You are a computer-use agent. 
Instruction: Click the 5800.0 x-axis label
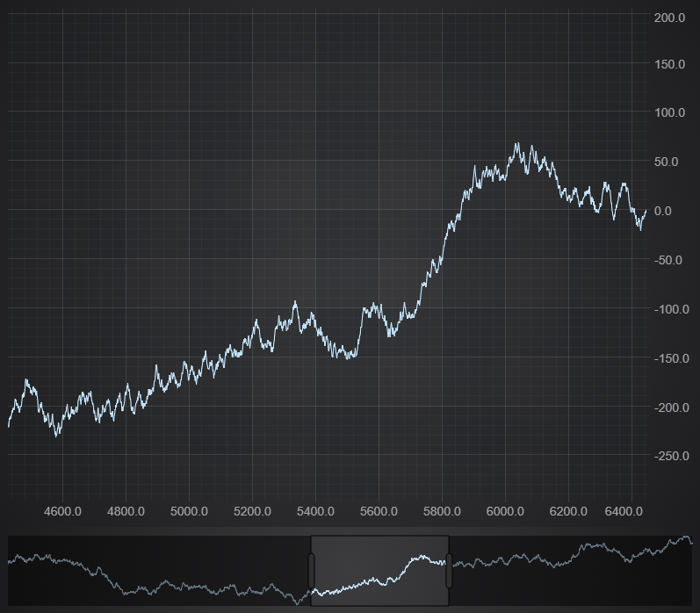coord(442,512)
